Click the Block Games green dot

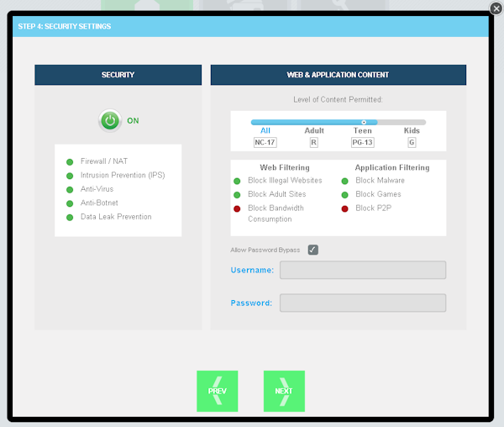[344, 195]
